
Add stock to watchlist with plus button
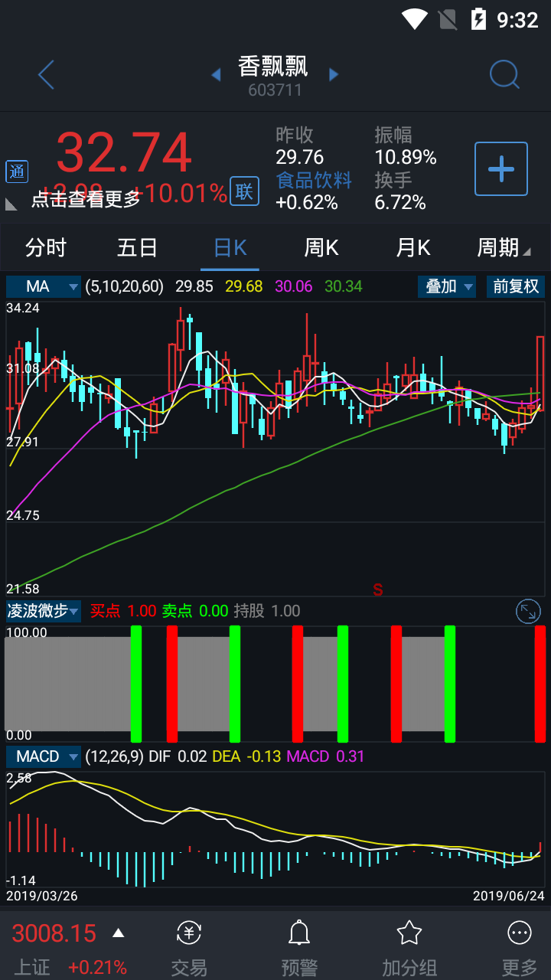pyautogui.click(x=501, y=168)
